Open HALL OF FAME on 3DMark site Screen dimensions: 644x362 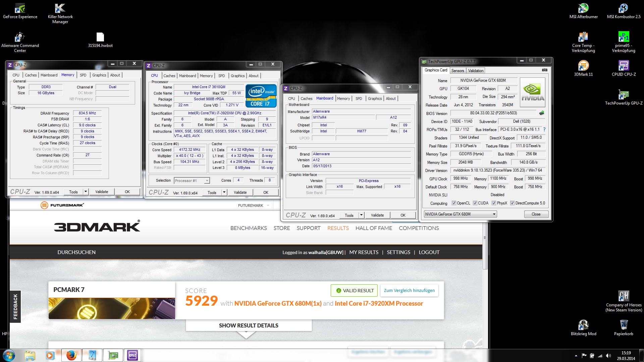pos(374,228)
